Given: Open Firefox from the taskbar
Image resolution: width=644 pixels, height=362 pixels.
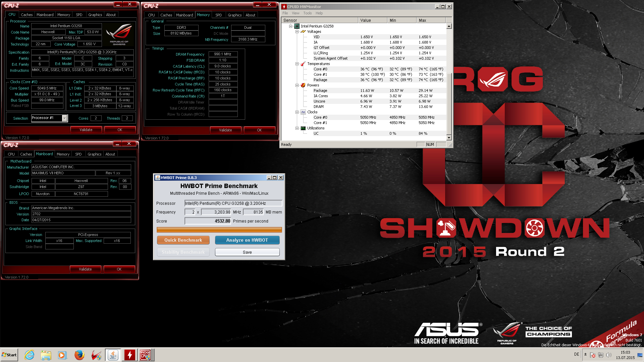Looking at the screenshot, I should [x=79, y=355].
